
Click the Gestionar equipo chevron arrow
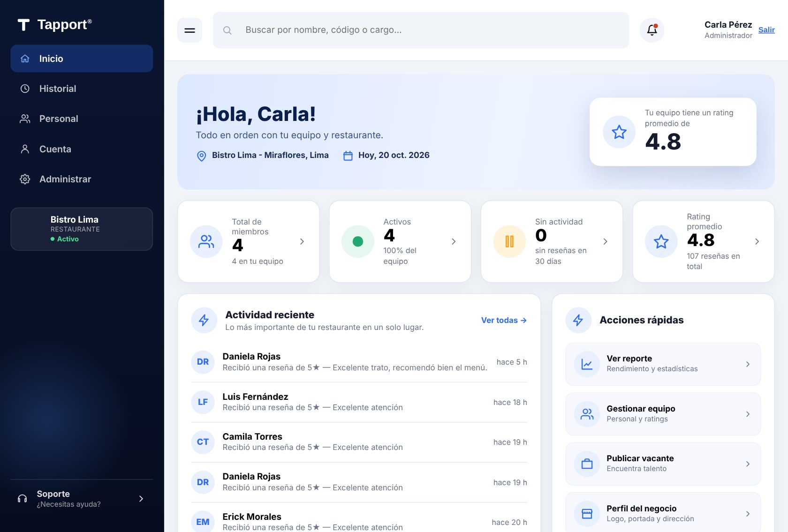748,414
